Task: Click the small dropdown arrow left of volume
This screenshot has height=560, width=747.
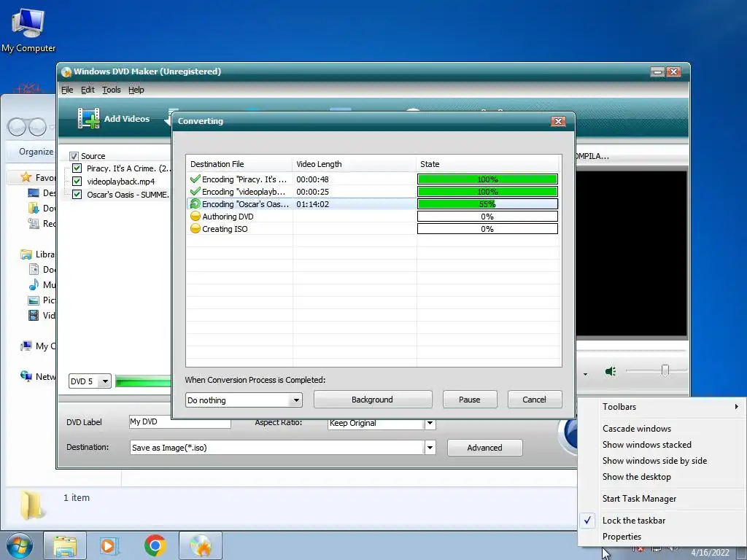Action: click(585, 374)
